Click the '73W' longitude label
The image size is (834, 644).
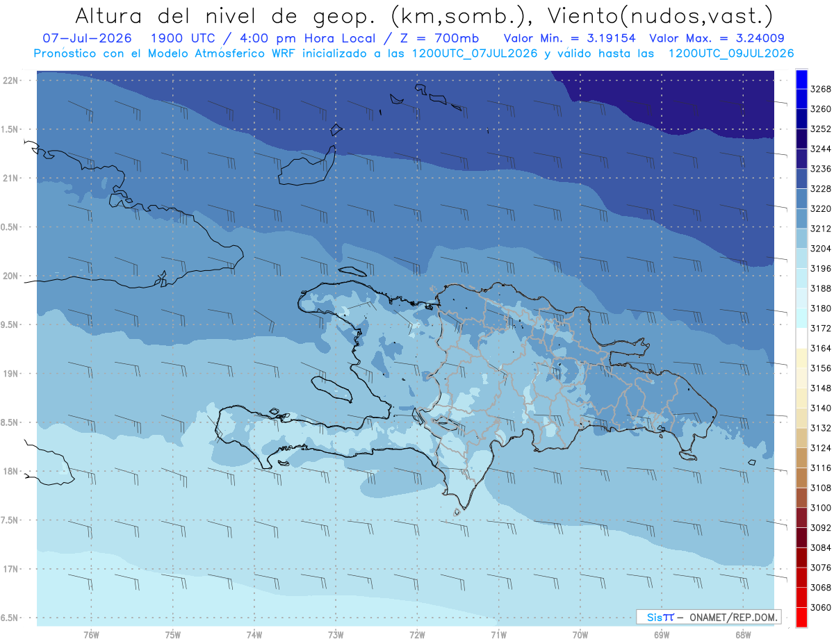click(336, 635)
